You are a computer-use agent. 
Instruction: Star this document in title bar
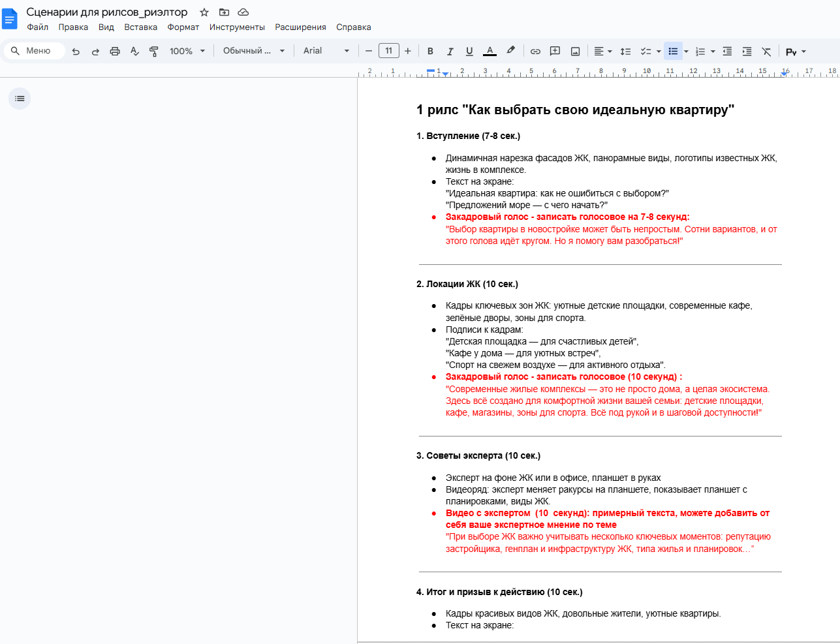[x=204, y=12]
